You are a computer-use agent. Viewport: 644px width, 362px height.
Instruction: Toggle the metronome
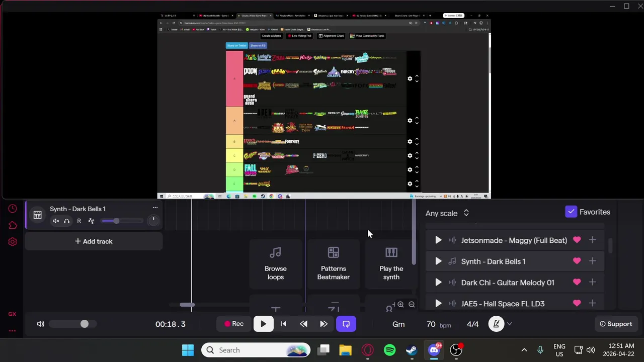[496, 324]
